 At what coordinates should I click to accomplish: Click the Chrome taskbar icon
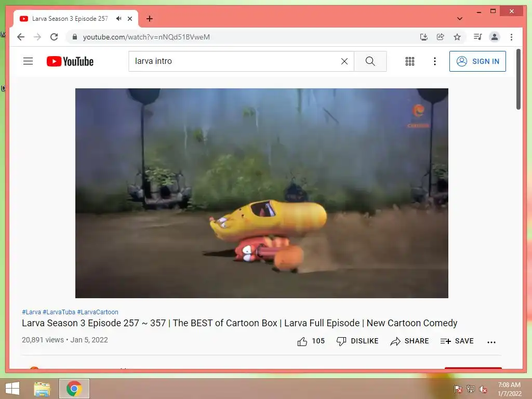tap(74, 389)
